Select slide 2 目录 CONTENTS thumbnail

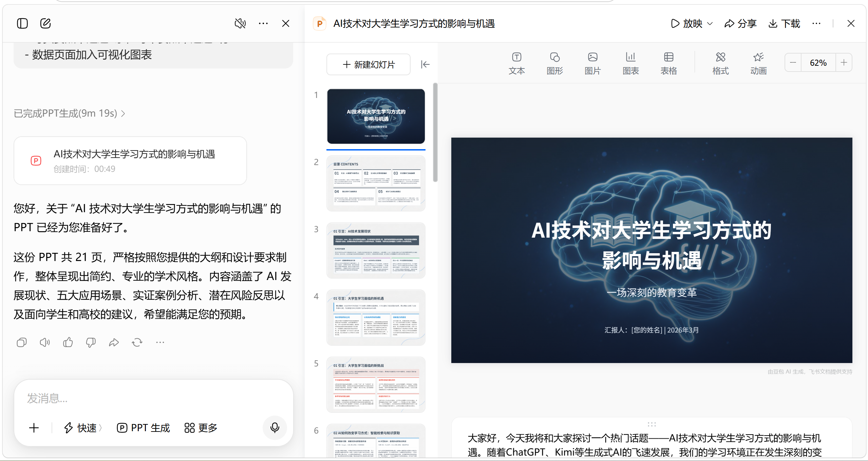[376, 183]
